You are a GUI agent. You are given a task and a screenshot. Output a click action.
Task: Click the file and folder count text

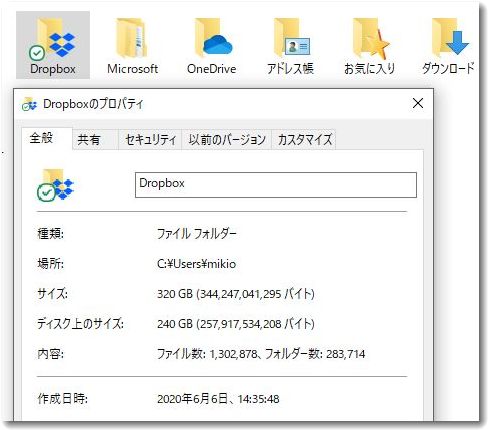261,354
